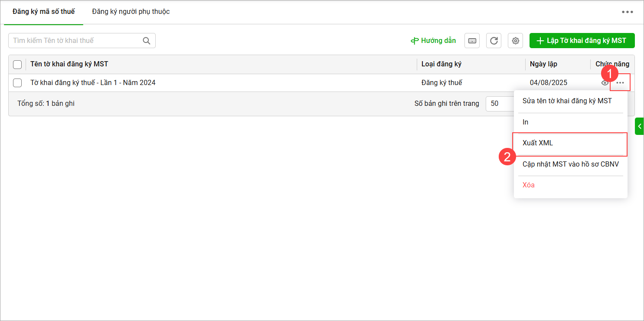Choose Xuất XML from the menu

pos(538,143)
